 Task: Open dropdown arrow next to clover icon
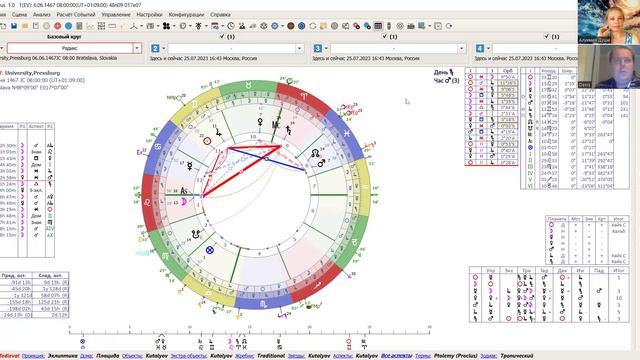(x=174, y=26)
